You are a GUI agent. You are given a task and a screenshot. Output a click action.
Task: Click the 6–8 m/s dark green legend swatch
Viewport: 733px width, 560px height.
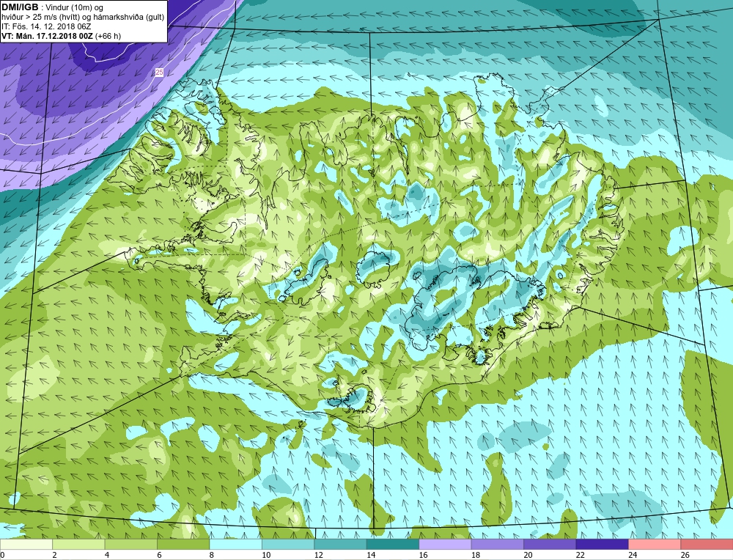183,544
